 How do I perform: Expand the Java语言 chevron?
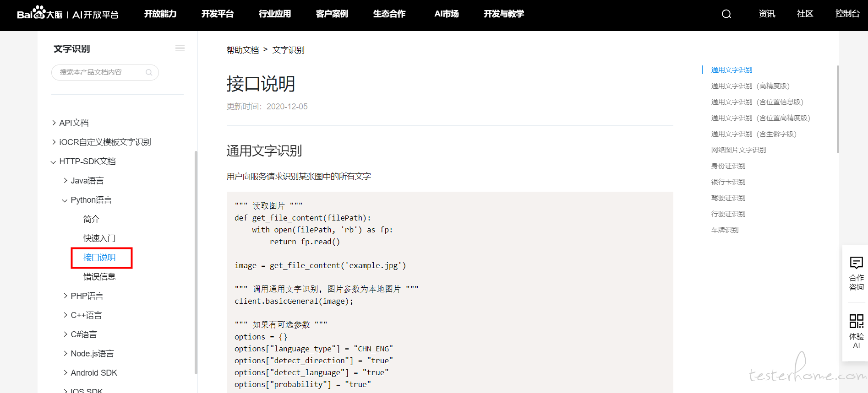tap(66, 180)
